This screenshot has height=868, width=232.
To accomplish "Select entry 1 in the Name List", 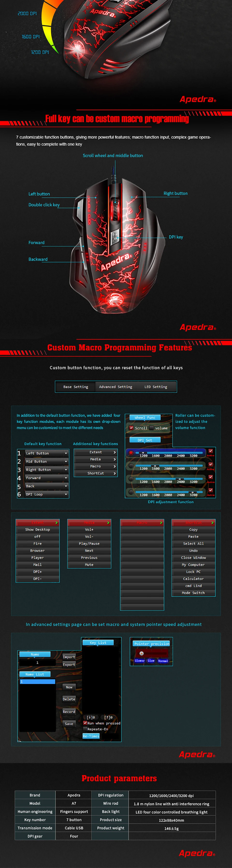I will click(x=37, y=681).
